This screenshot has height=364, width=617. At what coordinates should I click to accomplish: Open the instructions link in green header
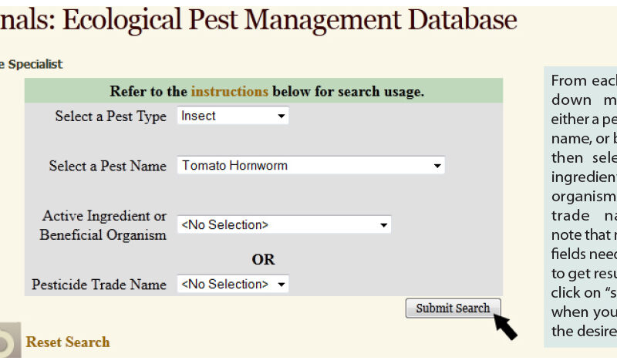229,92
